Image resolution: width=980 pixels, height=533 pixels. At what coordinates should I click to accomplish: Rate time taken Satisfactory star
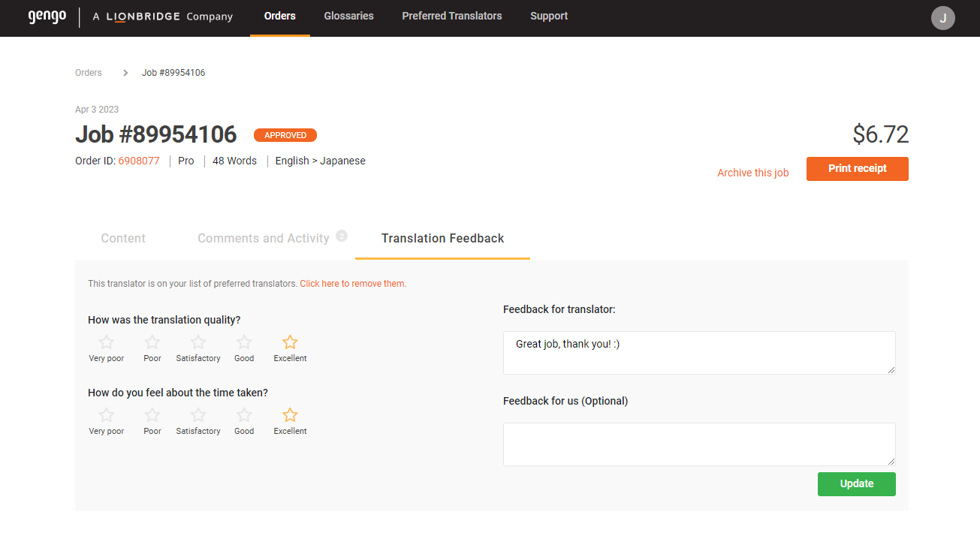(x=198, y=415)
